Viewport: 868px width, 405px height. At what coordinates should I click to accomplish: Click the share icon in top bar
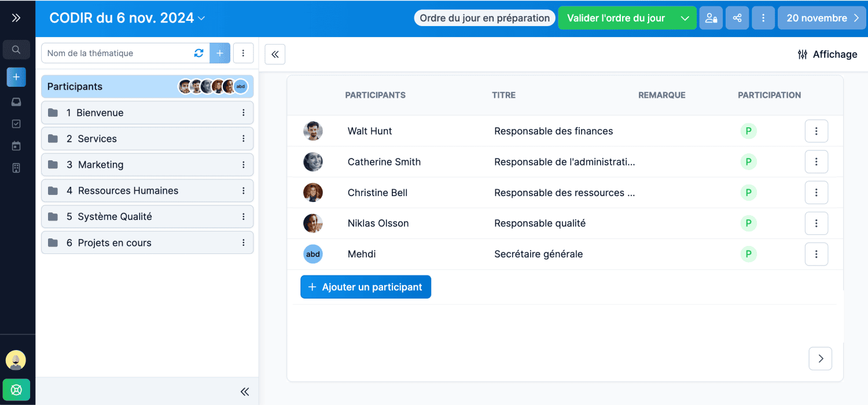click(x=737, y=18)
